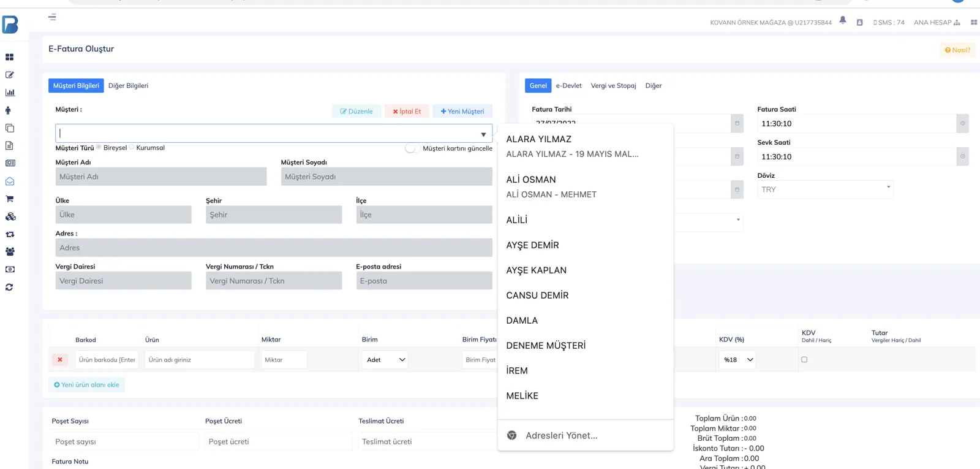Click the apps grid icon at top right

[974, 22]
